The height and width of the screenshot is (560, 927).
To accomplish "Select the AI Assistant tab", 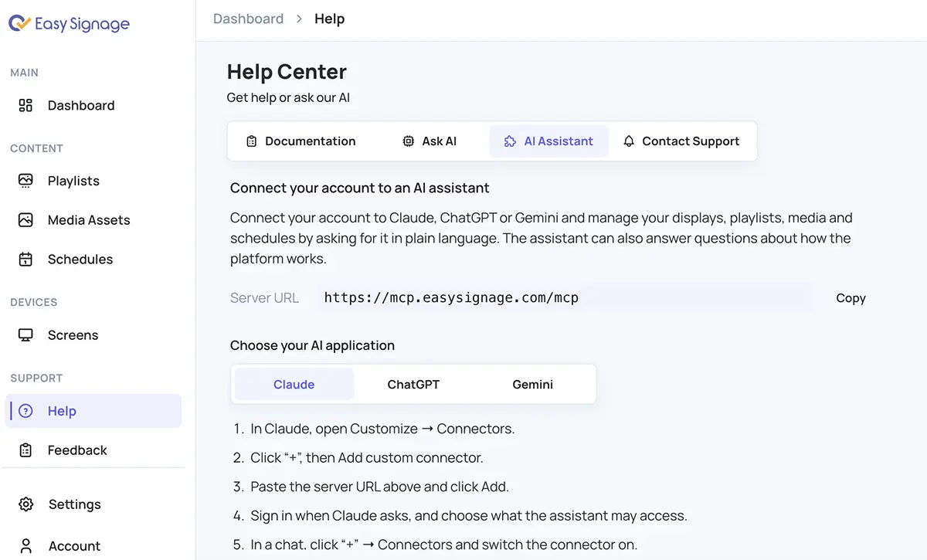I will click(548, 141).
